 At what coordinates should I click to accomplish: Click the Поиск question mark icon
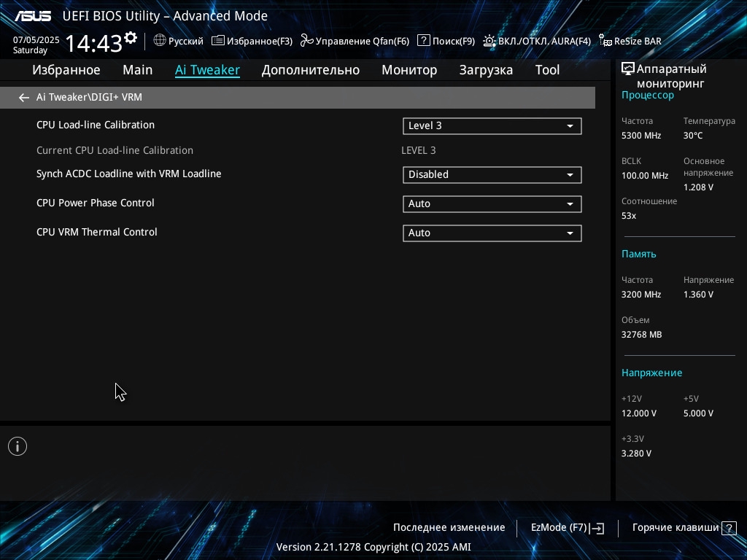[x=424, y=41]
